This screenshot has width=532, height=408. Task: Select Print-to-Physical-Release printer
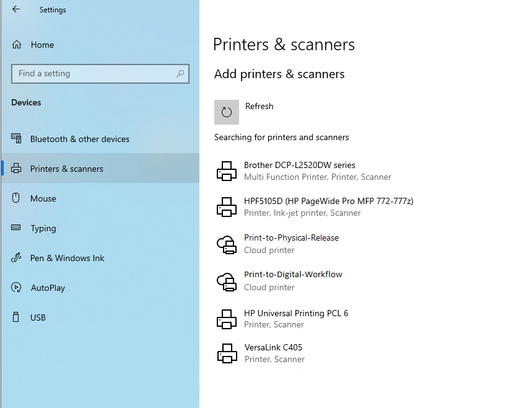[x=292, y=238]
